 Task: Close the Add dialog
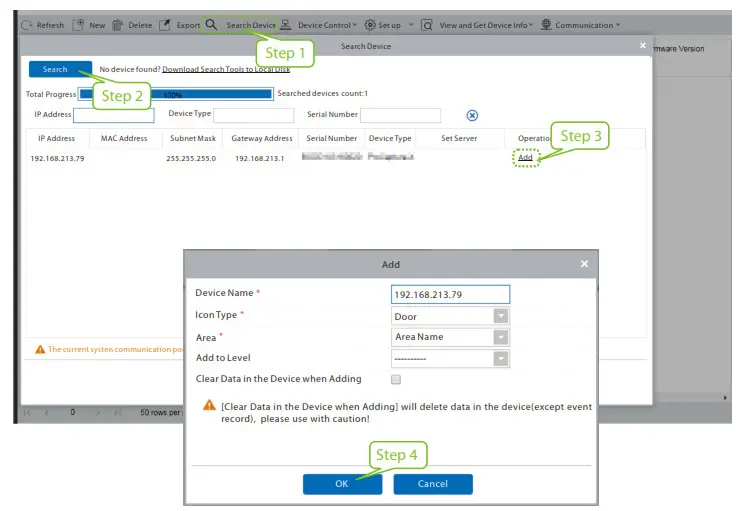tap(584, 264)
